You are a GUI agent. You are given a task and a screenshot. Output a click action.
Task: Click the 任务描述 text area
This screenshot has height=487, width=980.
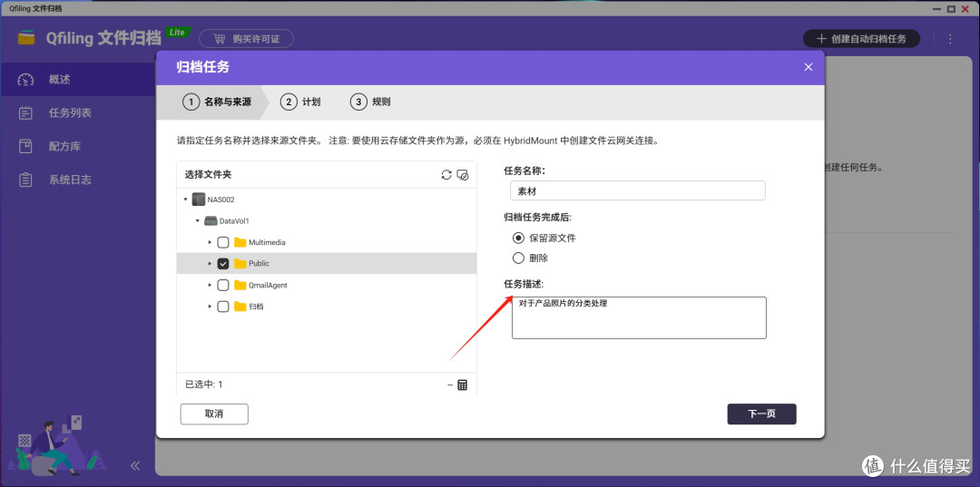[x=639, y=317]
